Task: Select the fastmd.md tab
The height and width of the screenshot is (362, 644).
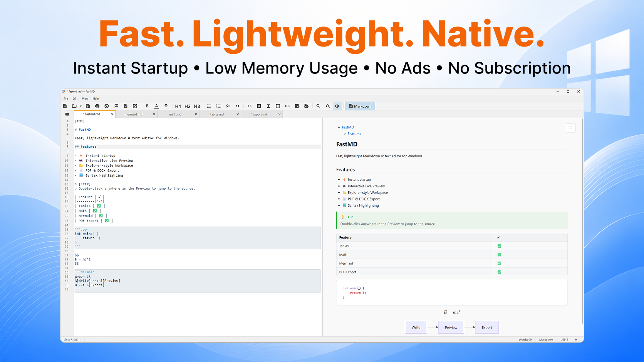Action: click(x=92, y=114)
